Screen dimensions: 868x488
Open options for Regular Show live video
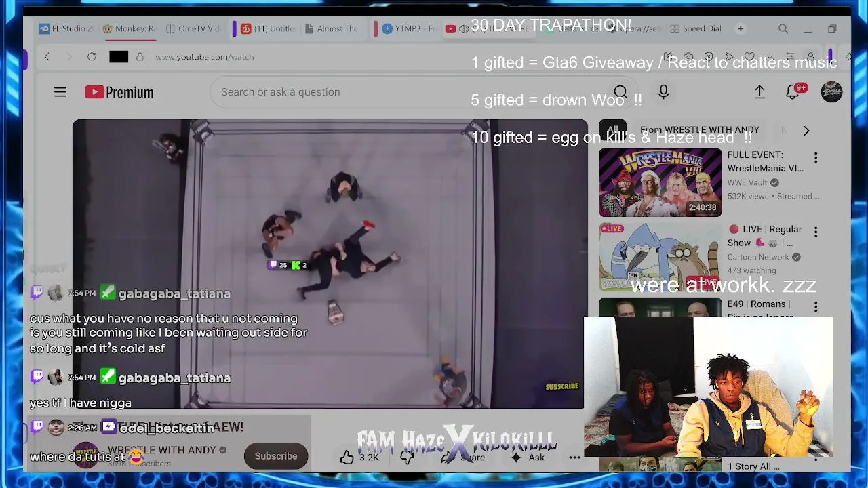point(816,232)
